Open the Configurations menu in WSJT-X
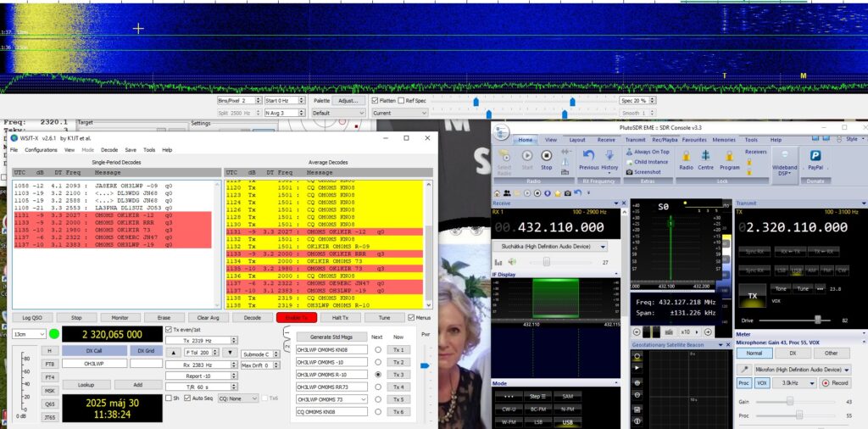Screen dimensions: 868x429 click(41, 150)
